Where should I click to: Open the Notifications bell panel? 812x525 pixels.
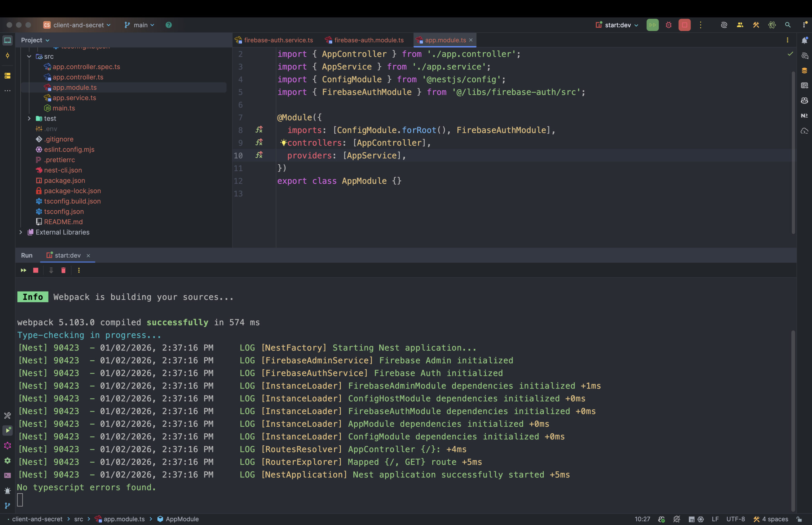[x=804, y=40]
